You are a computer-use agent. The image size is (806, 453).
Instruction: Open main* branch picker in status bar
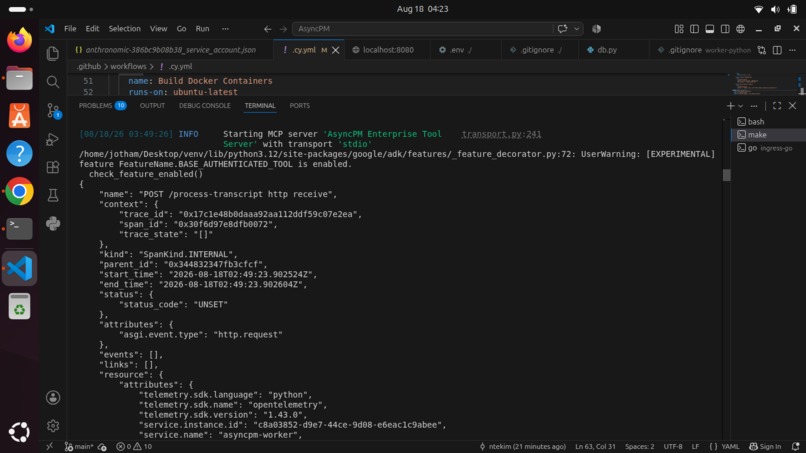coord(79,446)
